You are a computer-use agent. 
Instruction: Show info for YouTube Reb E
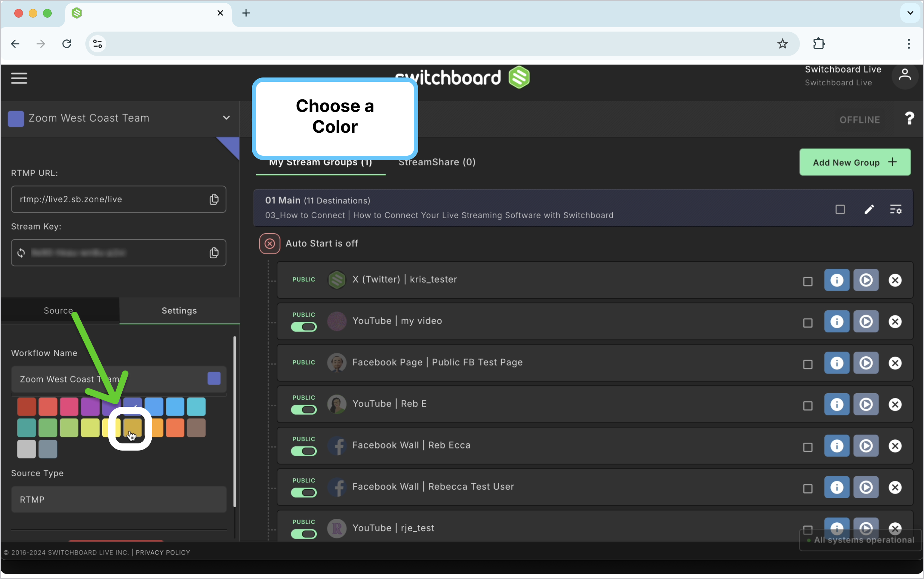tap(836, 404)
